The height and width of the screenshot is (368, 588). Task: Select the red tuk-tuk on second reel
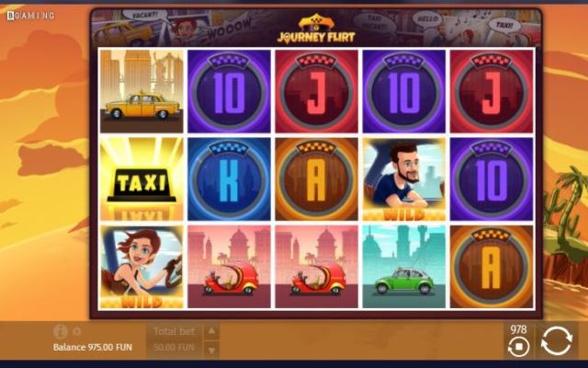pos(229,267)
